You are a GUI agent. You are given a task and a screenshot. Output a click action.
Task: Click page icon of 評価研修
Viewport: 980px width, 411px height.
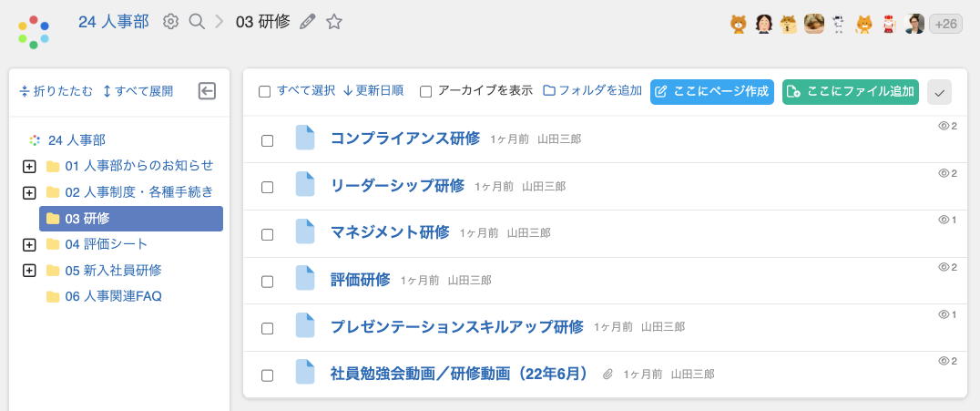(305, 278)
